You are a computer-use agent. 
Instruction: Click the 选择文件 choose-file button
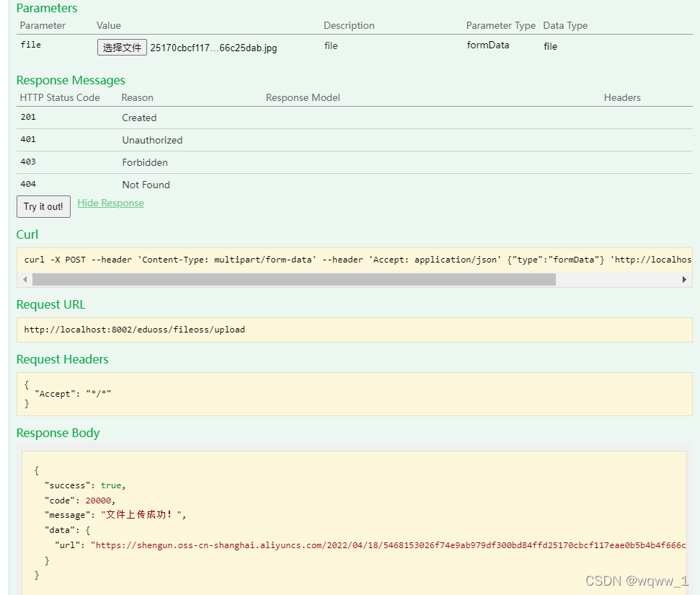coord(122,48)
